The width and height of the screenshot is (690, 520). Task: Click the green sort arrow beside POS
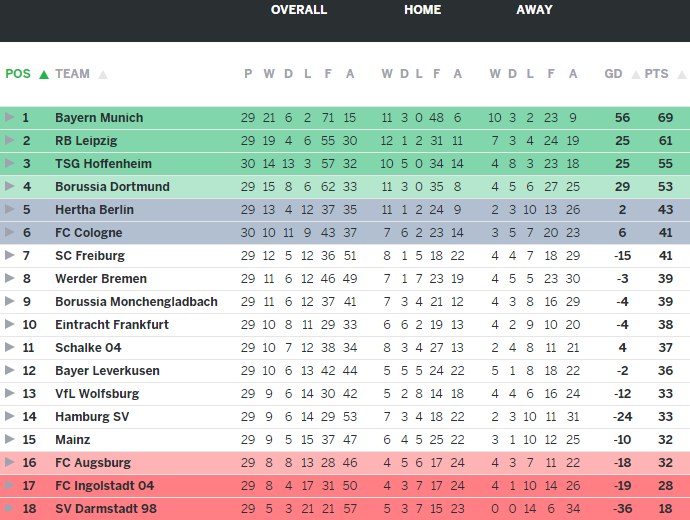pyautogui.click(x=44, y=74)
